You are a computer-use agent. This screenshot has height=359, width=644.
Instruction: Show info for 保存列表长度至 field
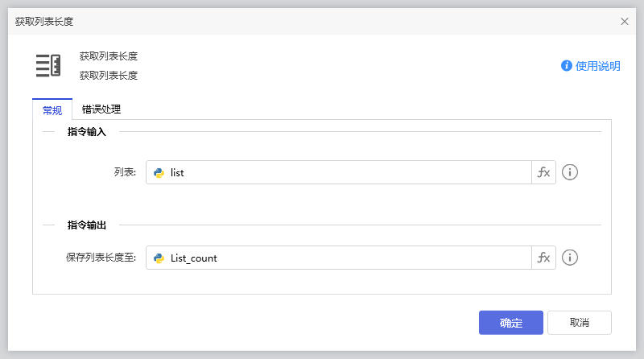(570, 258)
